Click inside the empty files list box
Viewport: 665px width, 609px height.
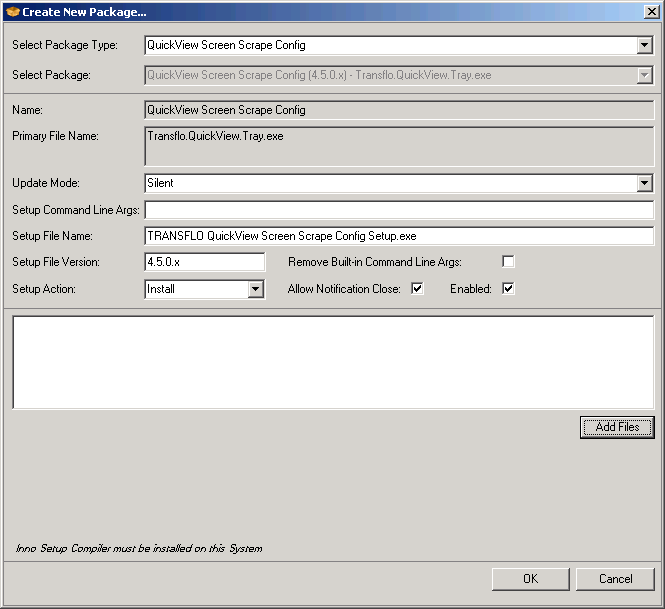(x=333, y=363)
